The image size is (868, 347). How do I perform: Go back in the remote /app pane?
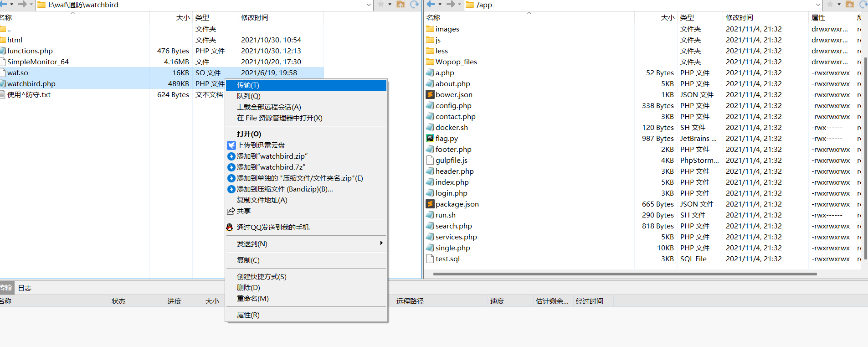(431, 4)
